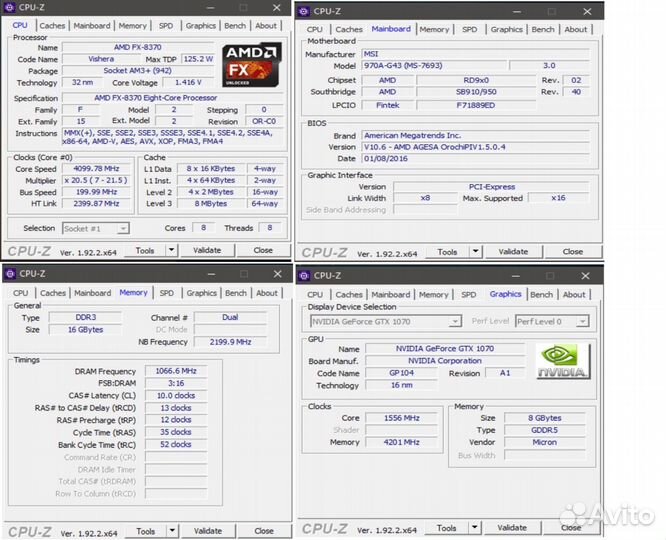Screen dimensions: 666x540
Task: Switch to Caches tab in CPU window
Action: 52,25
